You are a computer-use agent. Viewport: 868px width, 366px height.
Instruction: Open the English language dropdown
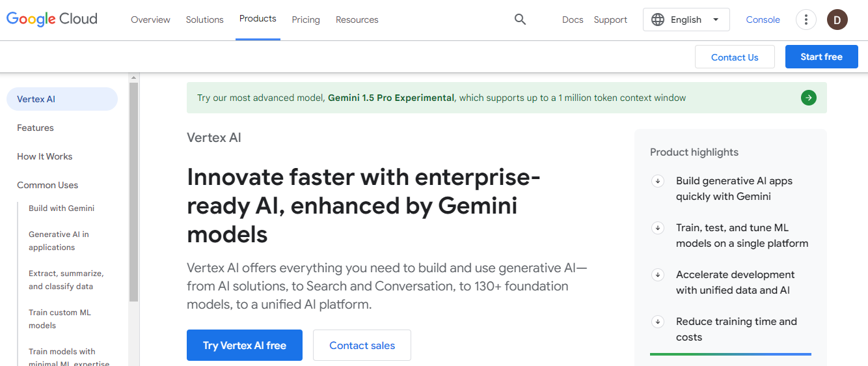[686, 20]
